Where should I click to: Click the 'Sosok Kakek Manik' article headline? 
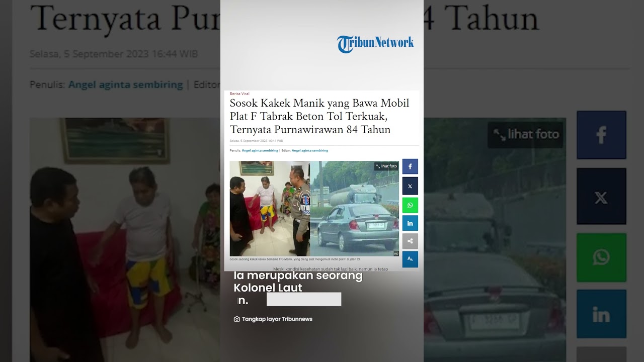pos(319,117)
